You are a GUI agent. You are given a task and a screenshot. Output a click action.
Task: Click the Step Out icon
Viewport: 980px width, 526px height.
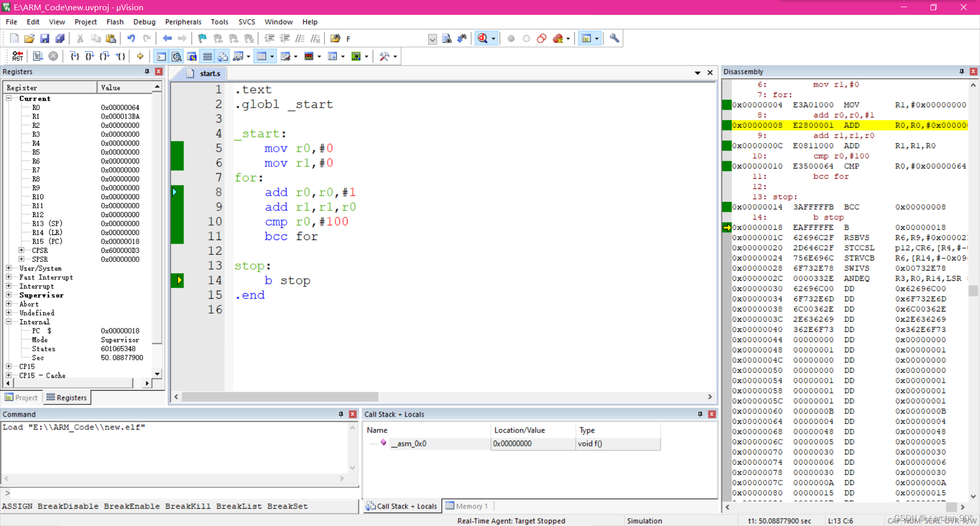105,56
